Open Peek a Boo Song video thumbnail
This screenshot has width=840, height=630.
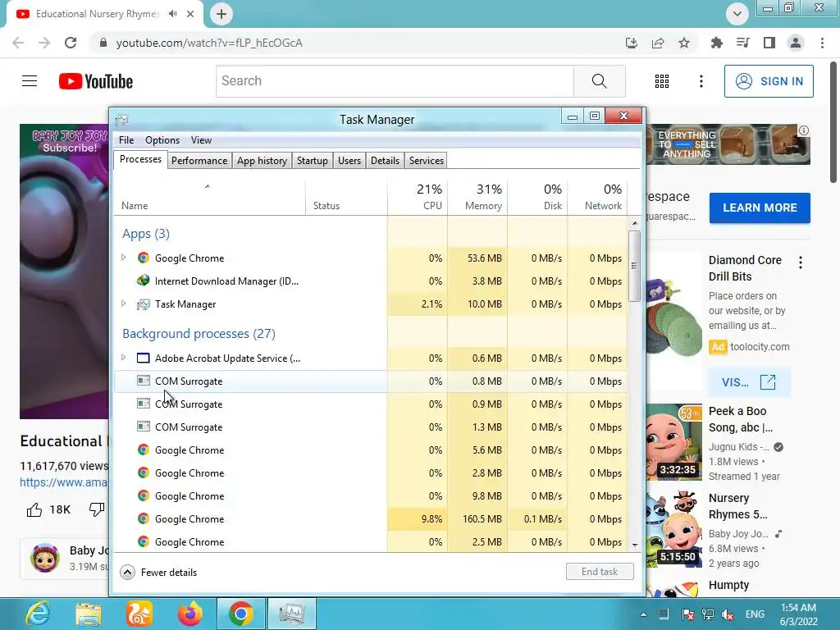click(x=674, y=442)
